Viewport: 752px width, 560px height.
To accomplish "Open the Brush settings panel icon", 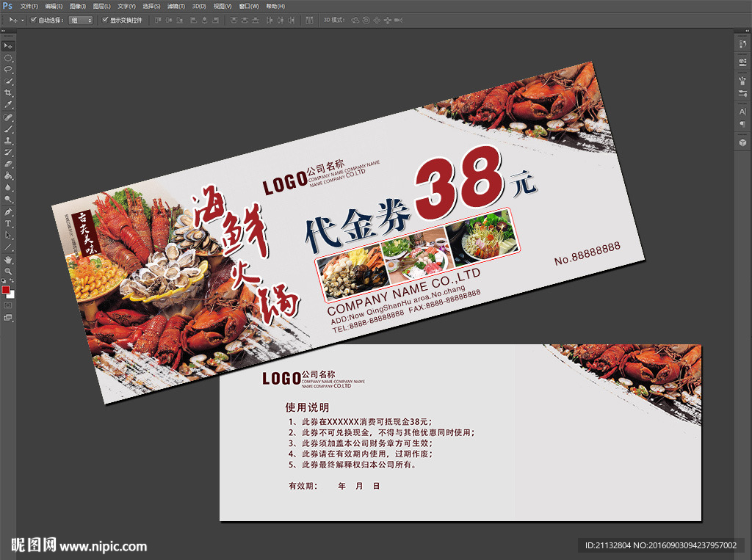I will point(742,93).
